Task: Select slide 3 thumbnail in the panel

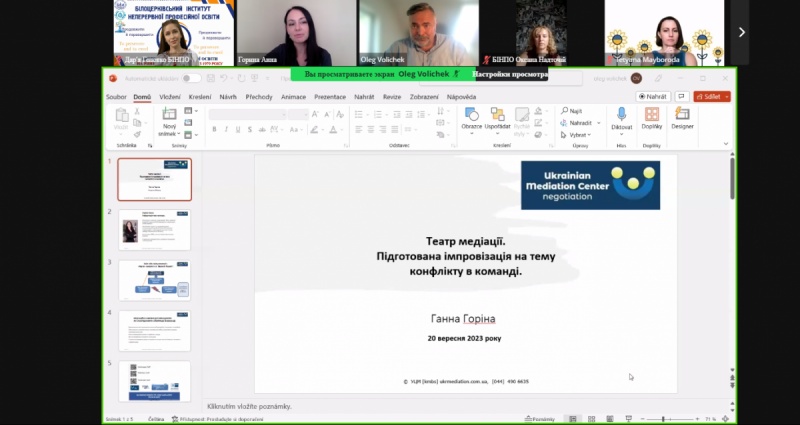Action: tap(154, 279)
